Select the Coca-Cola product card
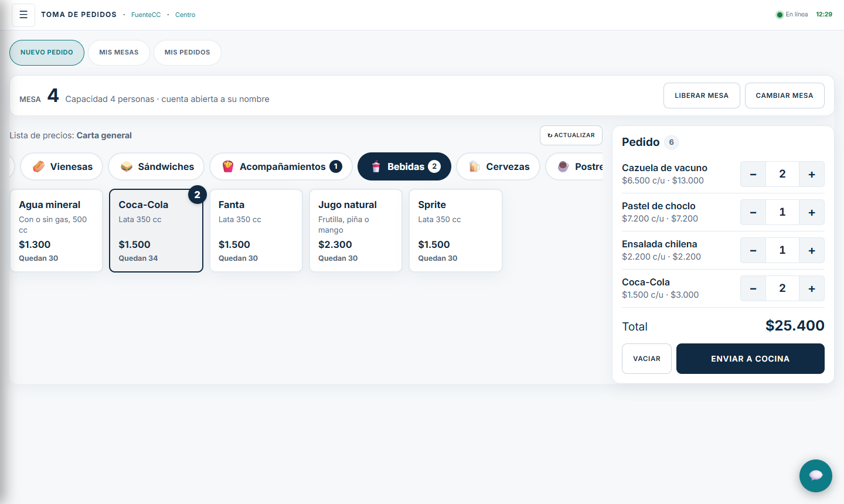 (x=156, y=231)
